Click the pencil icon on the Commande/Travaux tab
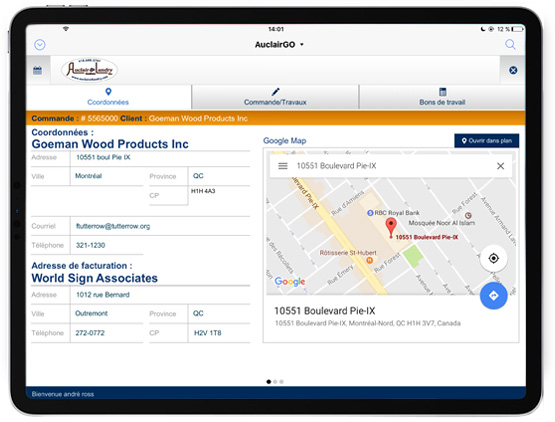This screenshot has width=555, height=422. point(275,92)
